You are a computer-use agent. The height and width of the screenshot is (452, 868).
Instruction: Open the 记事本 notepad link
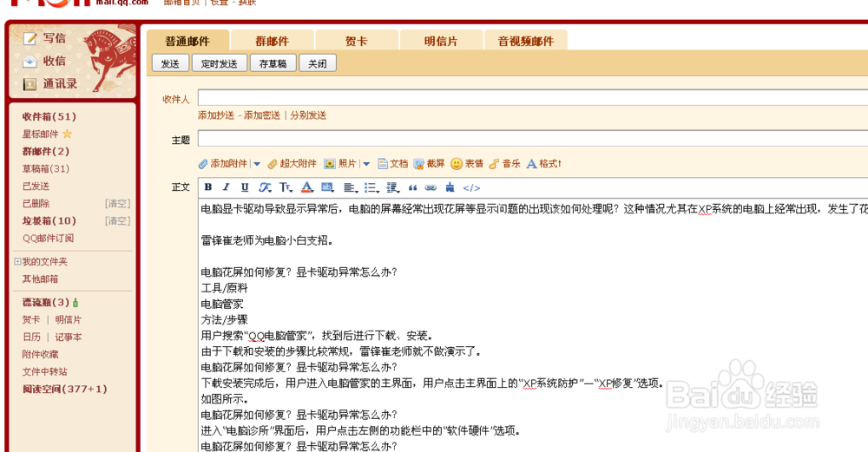(x=69, y=337)
